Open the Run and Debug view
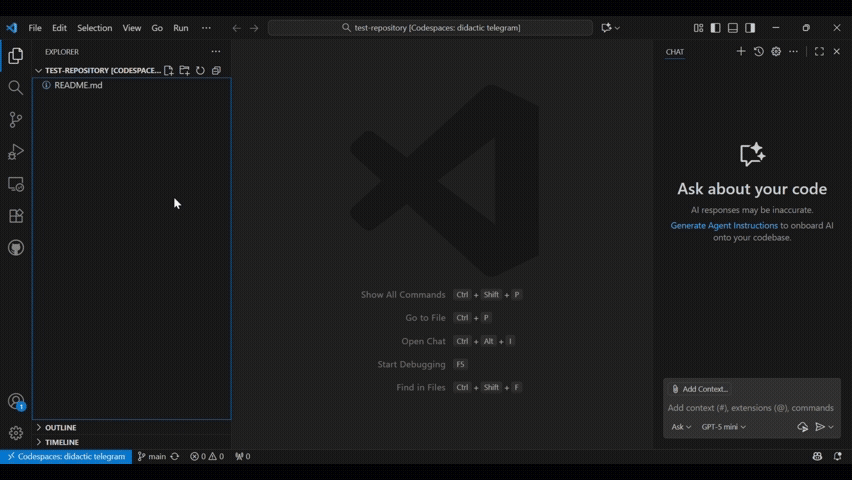This screenshot has height=480, width=852. tap(16, 152)
